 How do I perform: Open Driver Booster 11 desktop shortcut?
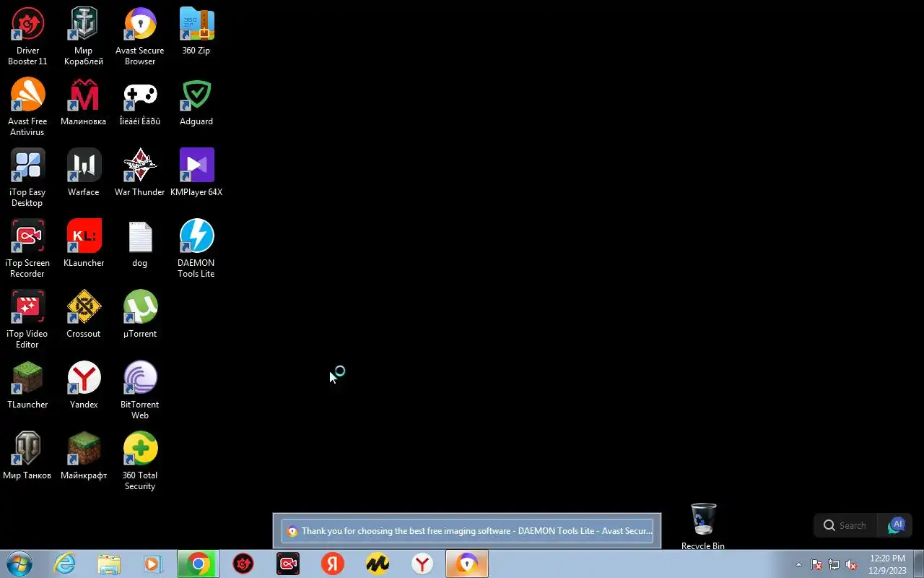pos(27,36)
